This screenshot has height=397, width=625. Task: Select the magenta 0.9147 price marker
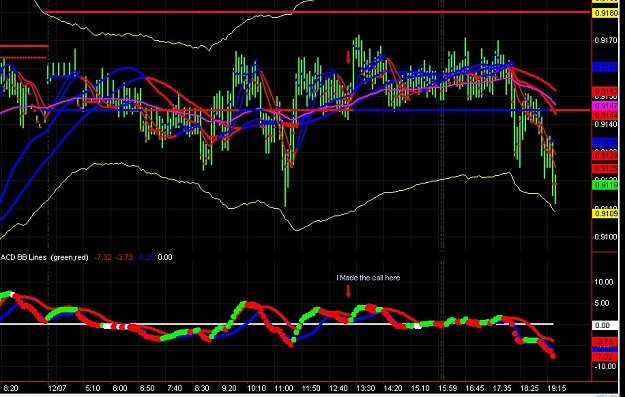[x=605, y=106]
